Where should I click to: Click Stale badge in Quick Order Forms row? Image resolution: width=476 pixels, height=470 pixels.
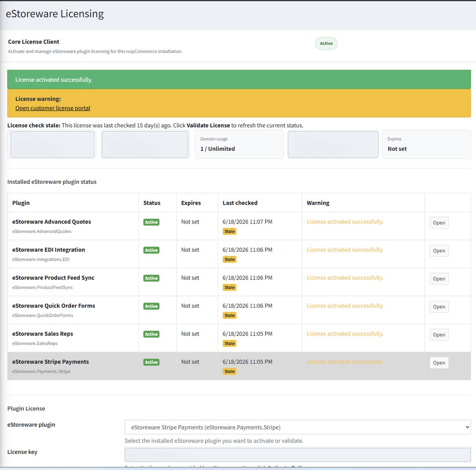point(230,315)
